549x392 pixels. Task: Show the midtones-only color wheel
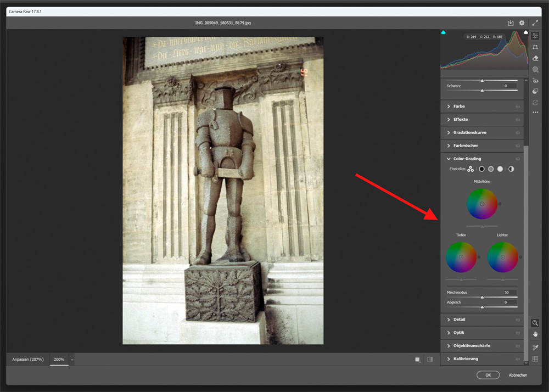tap(491, 169)
